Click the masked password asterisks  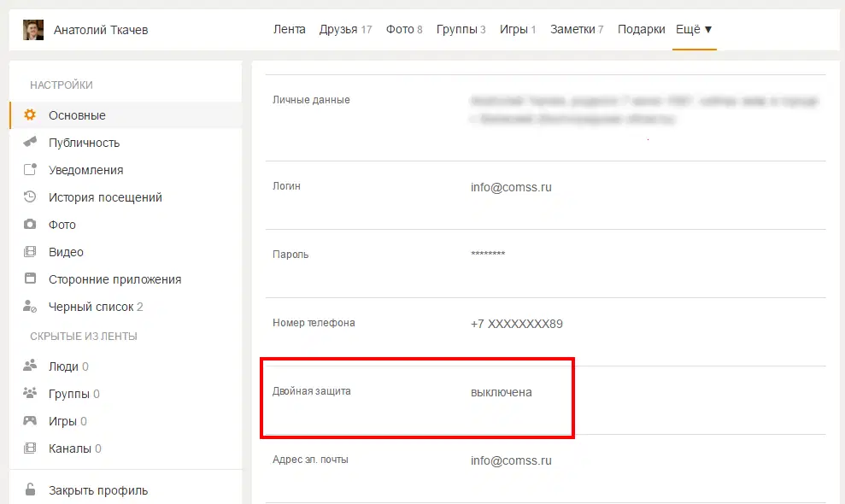point(488,254)
